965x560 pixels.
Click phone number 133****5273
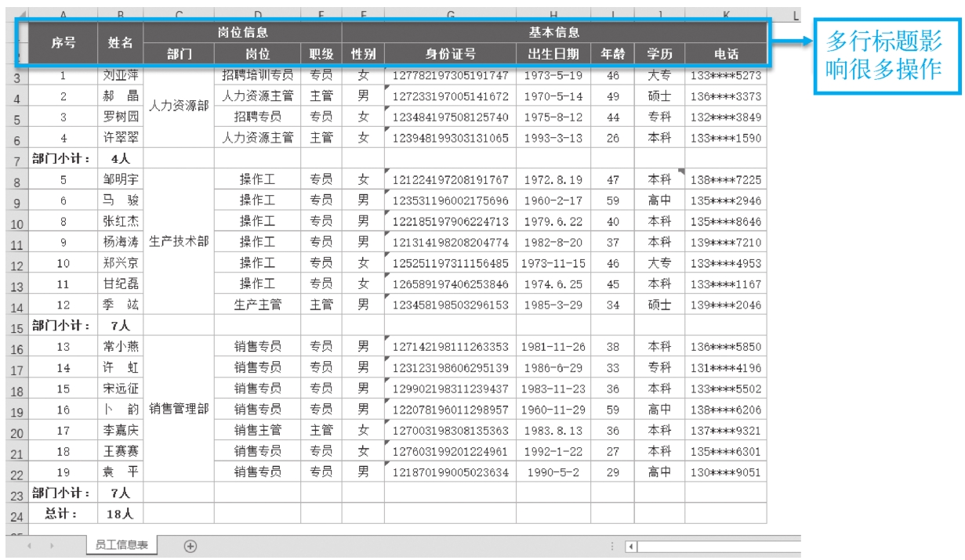click(725, 75)
